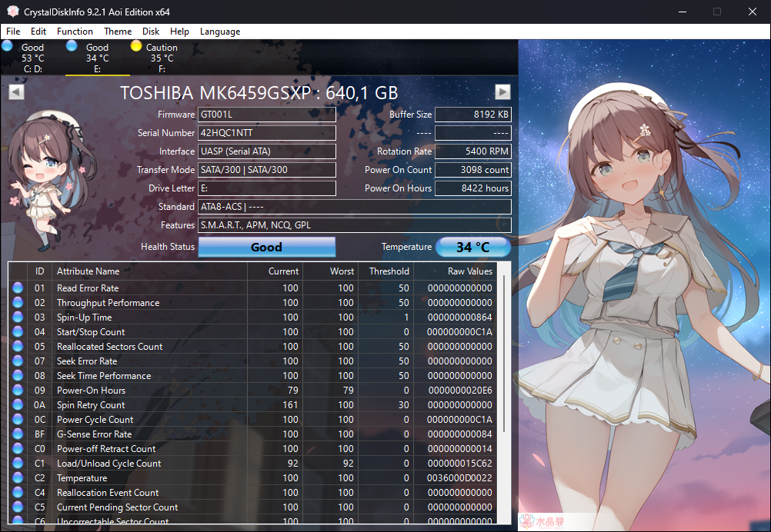Click status orb of G-Sense Error Rate row
771x532 pixels.
point(18,434)
